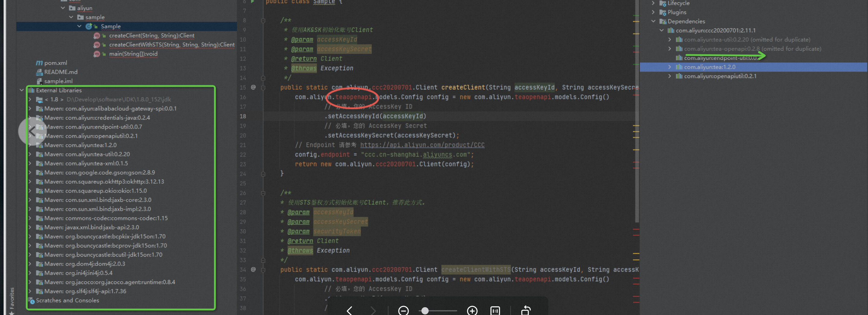The image size is (868, 315).
Task: Expand Plugins in the Maven panel
Action: 653,12
